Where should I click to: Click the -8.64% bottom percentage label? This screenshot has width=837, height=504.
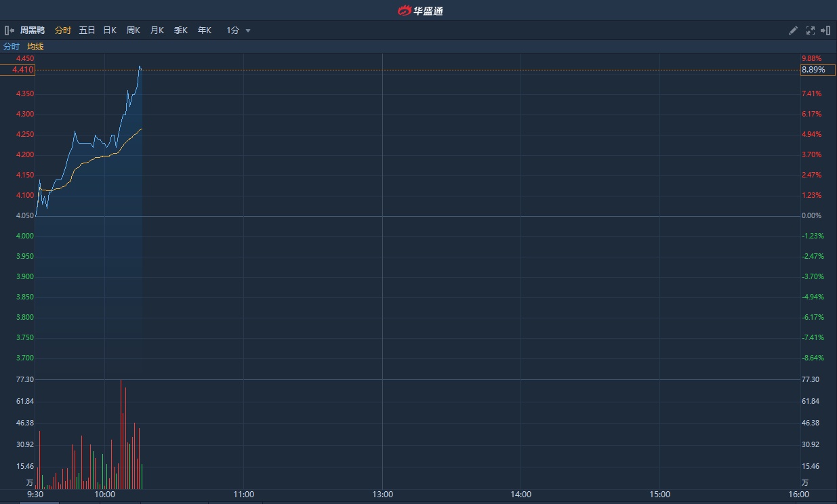(x=813, y=358)
